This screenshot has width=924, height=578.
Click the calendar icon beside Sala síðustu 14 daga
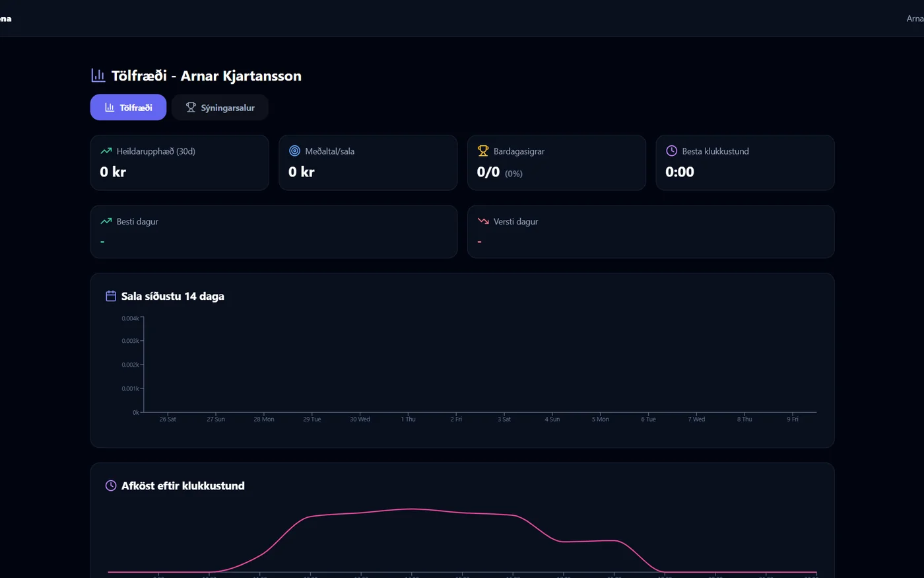[111, 296]
